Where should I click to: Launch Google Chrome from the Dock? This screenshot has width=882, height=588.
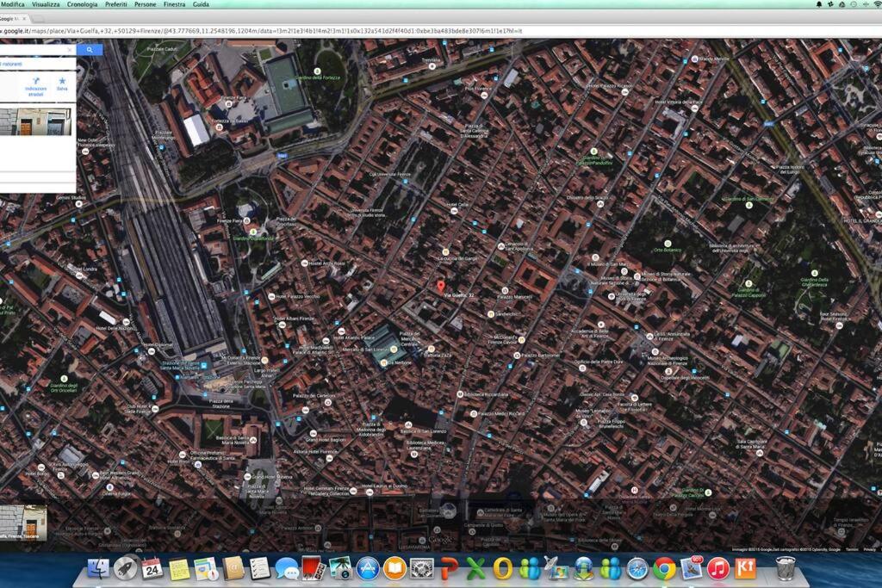pos(663,568)
